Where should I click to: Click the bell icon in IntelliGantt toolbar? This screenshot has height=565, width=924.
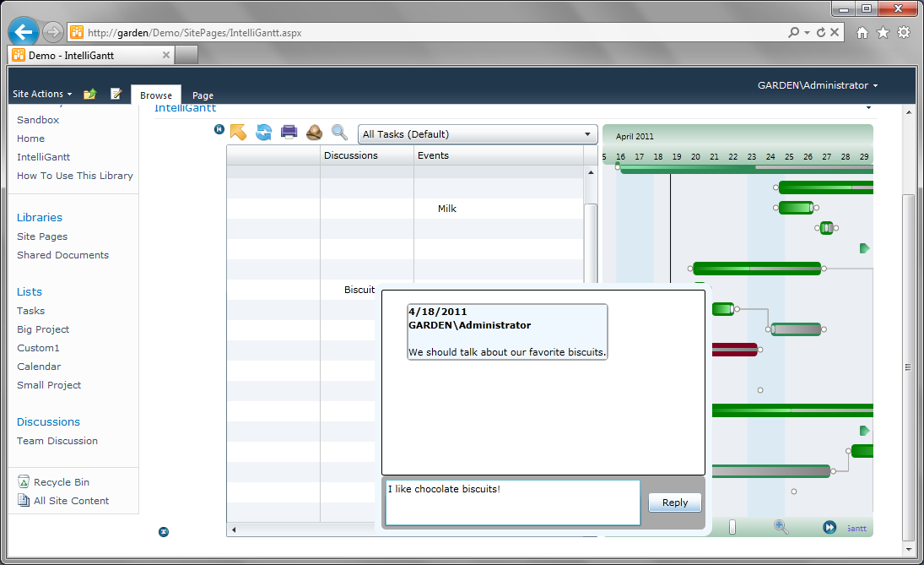pyautogui.click(x=314, y=132)
